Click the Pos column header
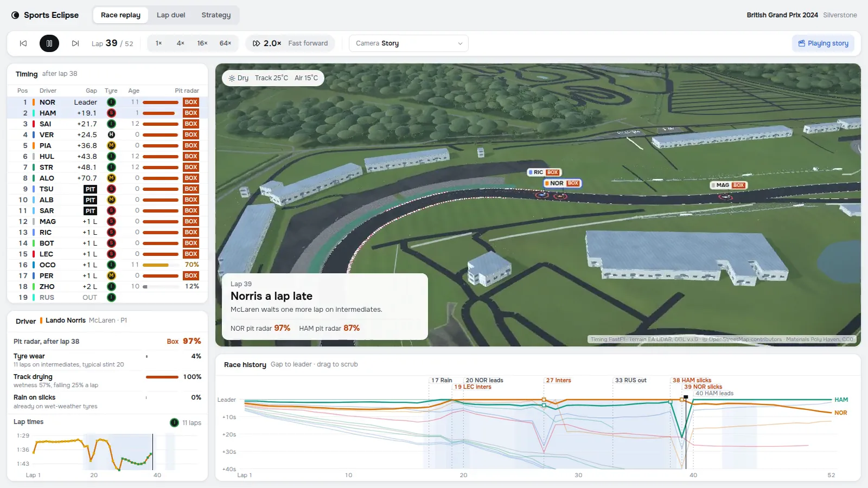 (22, 91)
